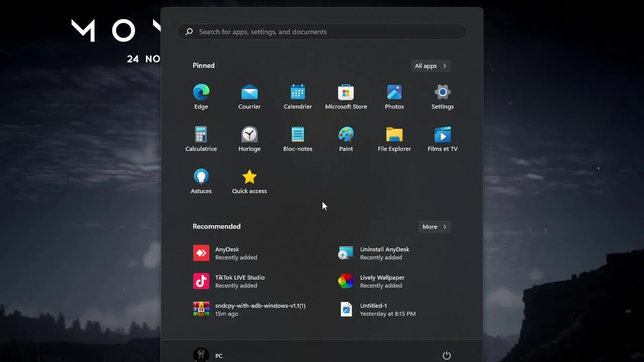Viewport: 644px width, 362px height.
Task: Expand the More recommended items
Action: (x=435, y=227)
